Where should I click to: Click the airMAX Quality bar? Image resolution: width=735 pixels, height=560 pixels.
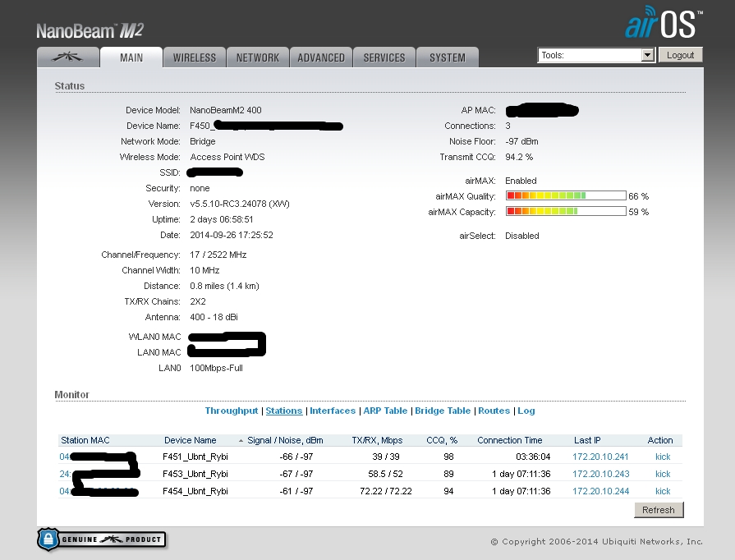tap(566, 195)
